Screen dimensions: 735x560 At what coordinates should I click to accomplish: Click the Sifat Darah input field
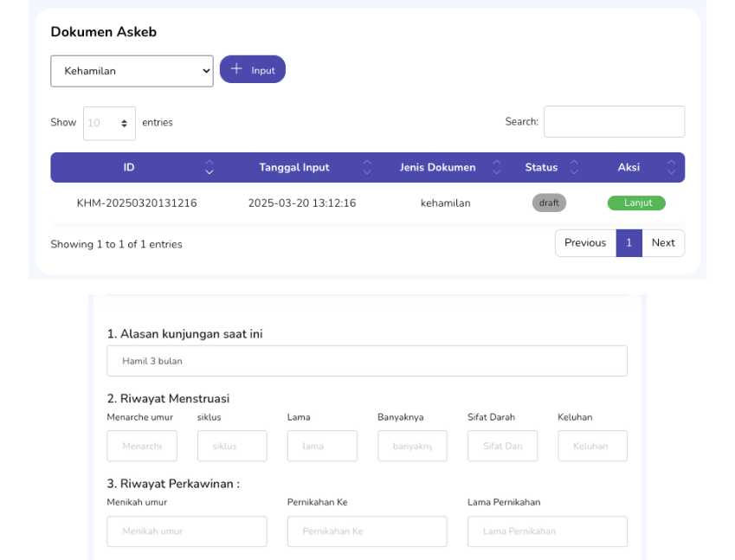pos(502,446)
